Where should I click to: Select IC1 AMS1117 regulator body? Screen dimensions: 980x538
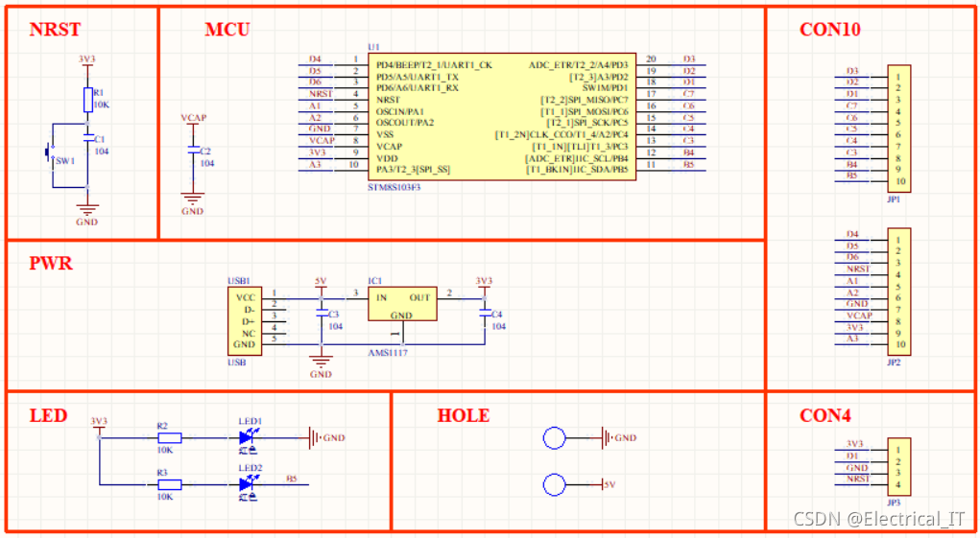tap(402, 304)
